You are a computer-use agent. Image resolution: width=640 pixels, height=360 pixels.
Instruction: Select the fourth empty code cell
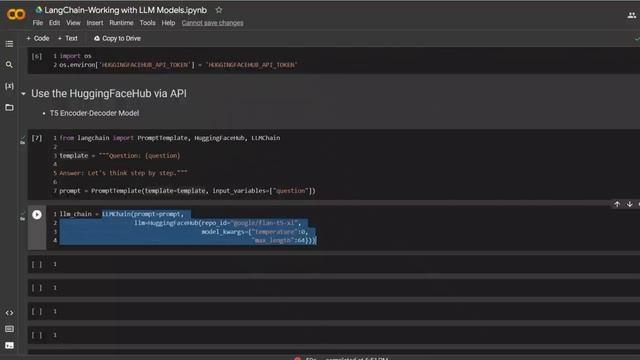coord(333,335)
